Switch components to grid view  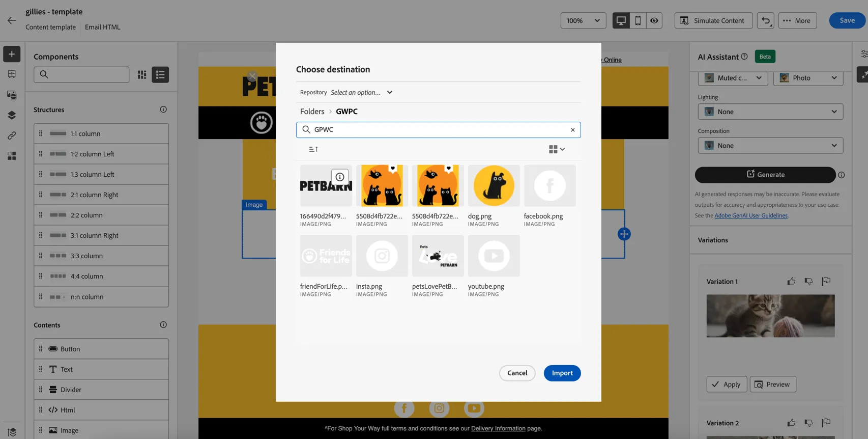142,75
